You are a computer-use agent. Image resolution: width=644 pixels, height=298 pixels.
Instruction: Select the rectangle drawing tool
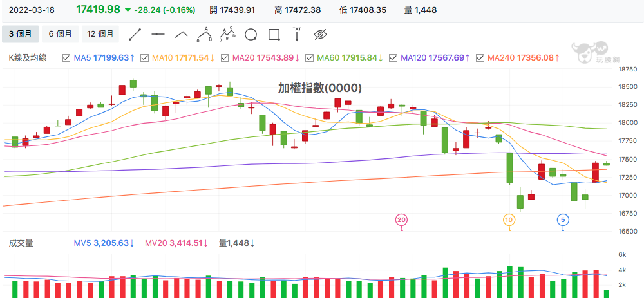tap(274, 34)
